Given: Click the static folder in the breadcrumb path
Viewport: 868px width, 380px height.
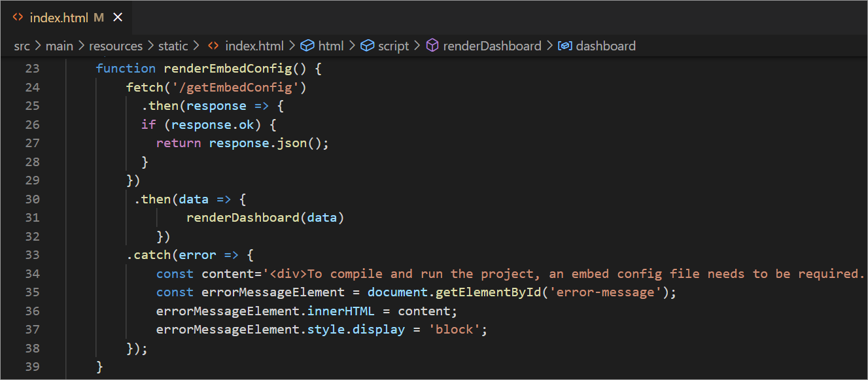Looking at the screenshot, I should pos(173,46).
